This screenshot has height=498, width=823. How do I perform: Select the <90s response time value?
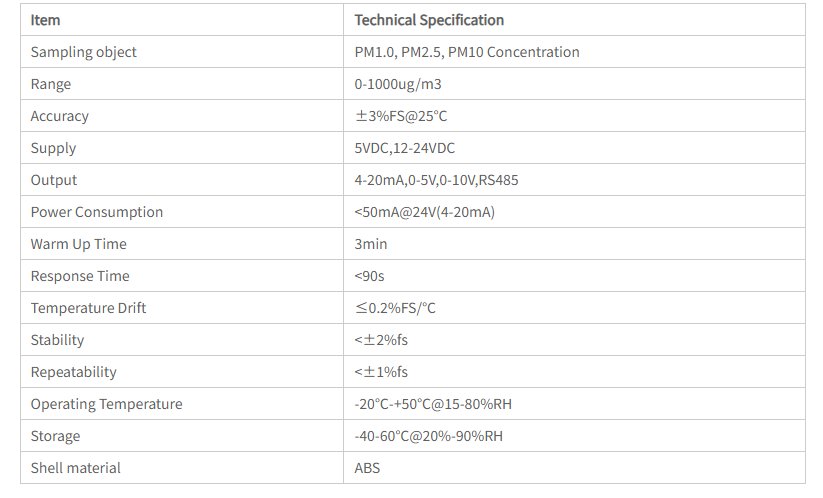click(370, 276)
